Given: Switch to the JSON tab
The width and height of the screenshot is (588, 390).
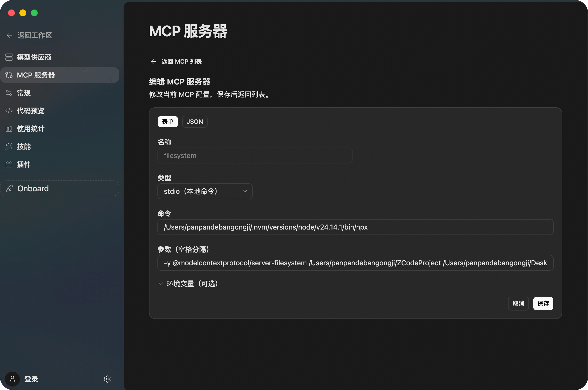Looking at the screenshot, I should pyautogui.click(x=195, y=122).
